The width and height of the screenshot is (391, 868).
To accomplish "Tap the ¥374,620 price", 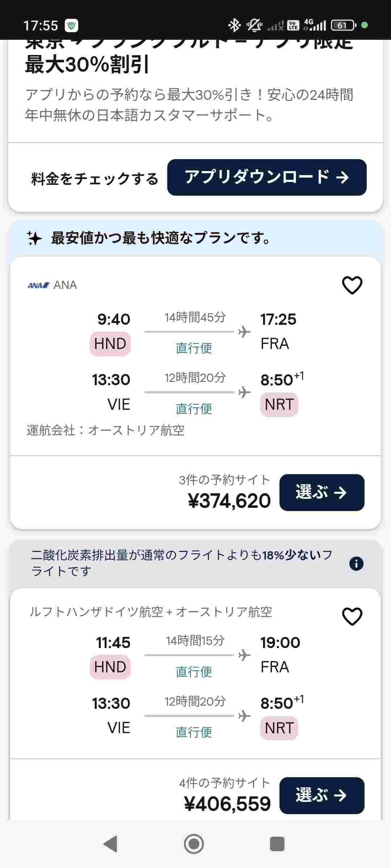I will tap(229, 501).
